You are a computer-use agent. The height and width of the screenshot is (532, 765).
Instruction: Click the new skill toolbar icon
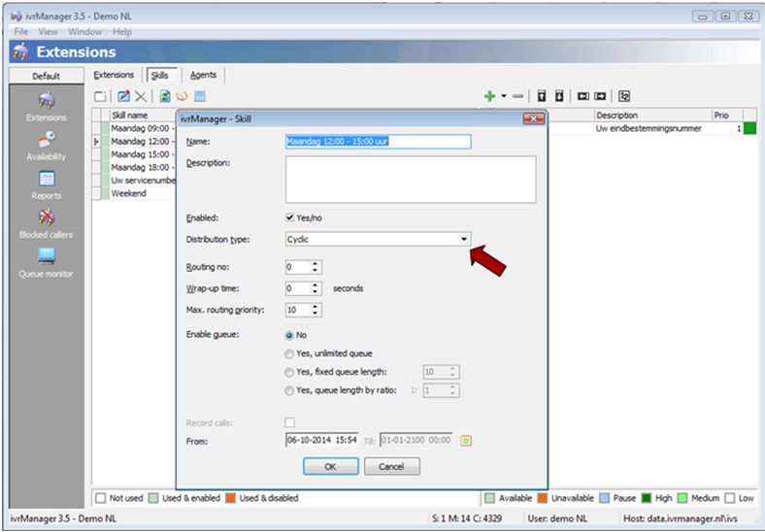click(x=100, y=96)
